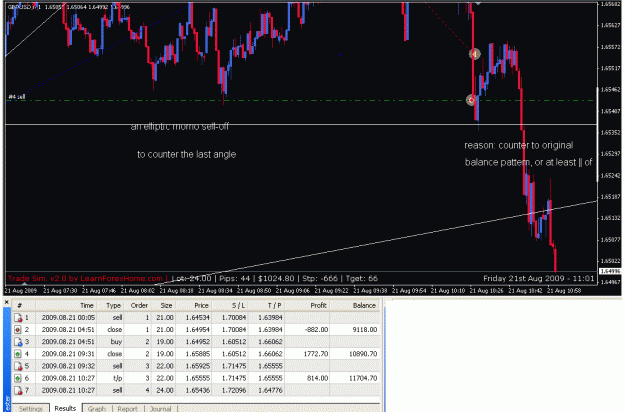Open the Settings tab
The width and height of the screenshot is (625, 412).
tap(31, 408)
